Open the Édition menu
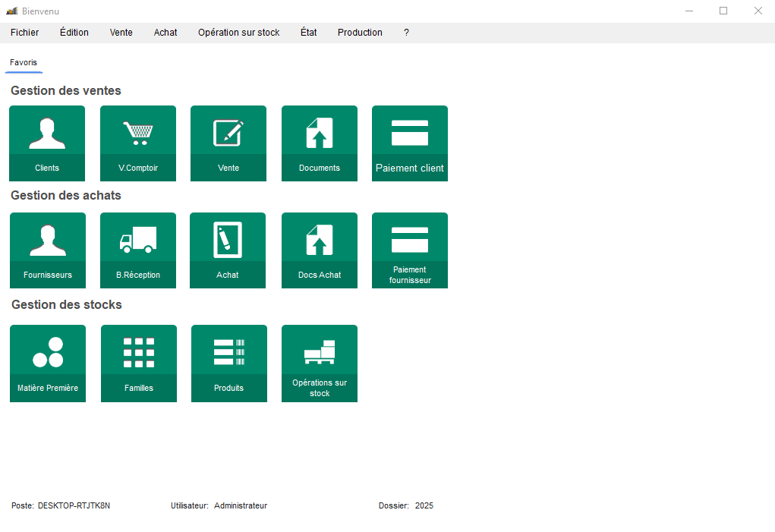 click(x=74, y=33)
